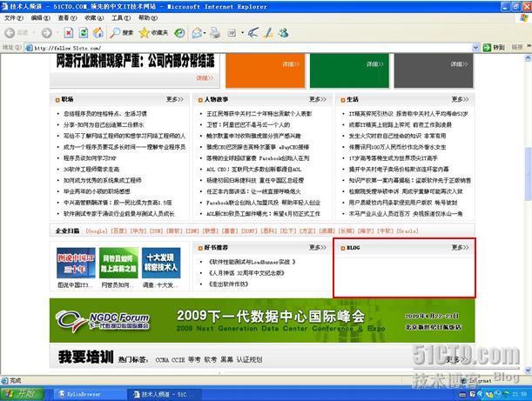The width and height of the screenshot is (532, 401).
Task: Click the [IBM] company link
Action: pyautogui.click(x=192, y=231)
